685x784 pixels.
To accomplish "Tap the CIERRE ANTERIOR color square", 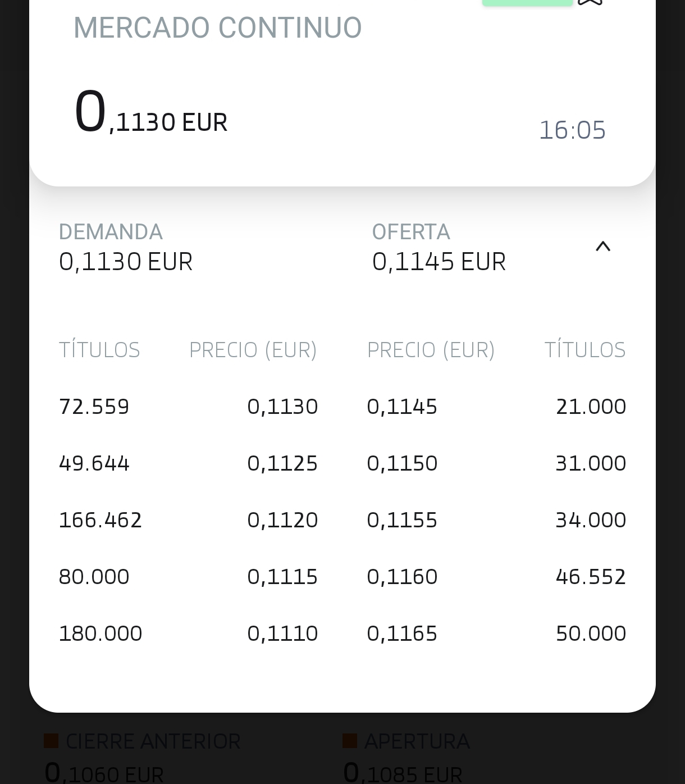I will [x=51, y=741].
